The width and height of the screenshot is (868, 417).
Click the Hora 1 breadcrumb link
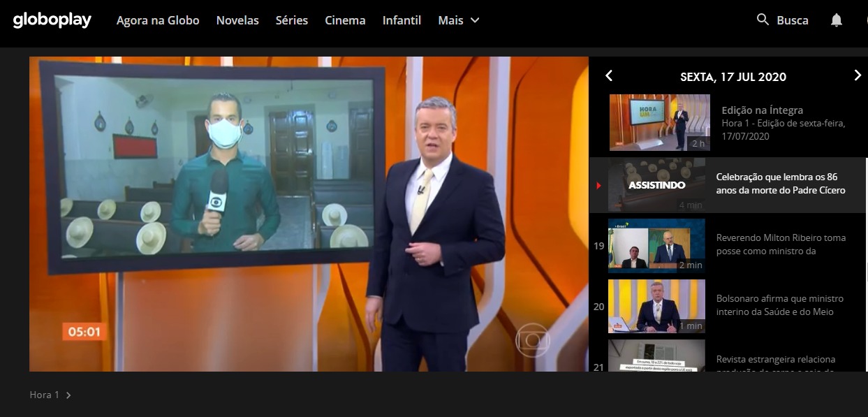point(44,395)
